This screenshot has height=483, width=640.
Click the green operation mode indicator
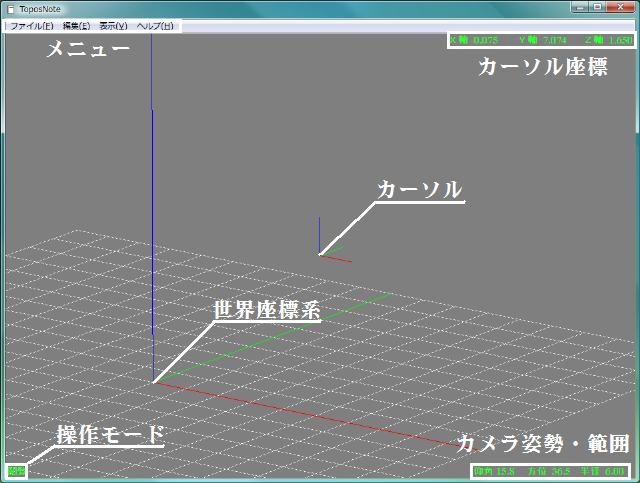coord(16,471)
